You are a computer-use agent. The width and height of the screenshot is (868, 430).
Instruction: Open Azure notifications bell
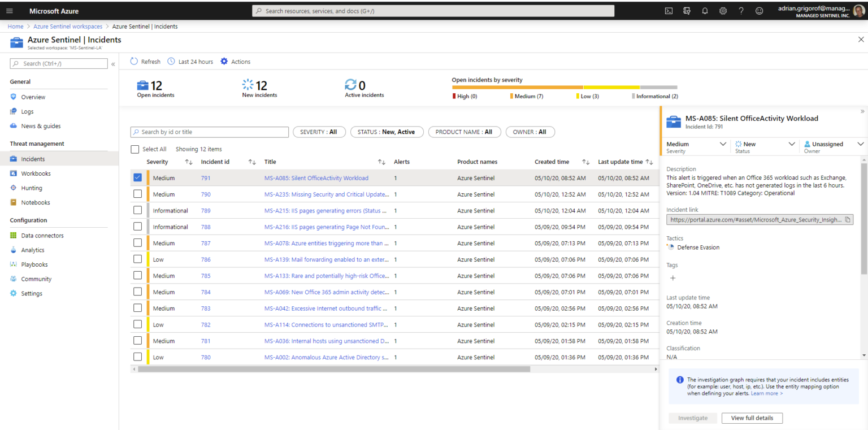click(x=705, y=10)
